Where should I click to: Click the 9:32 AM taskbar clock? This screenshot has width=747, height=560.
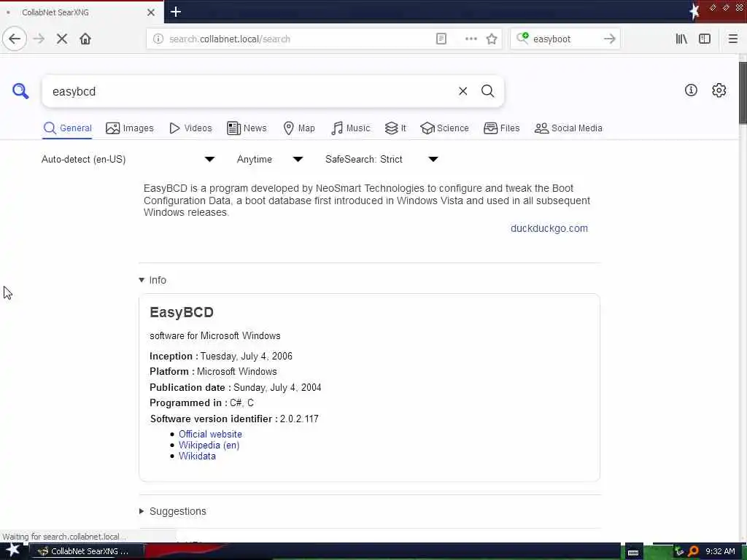[720, 551]
